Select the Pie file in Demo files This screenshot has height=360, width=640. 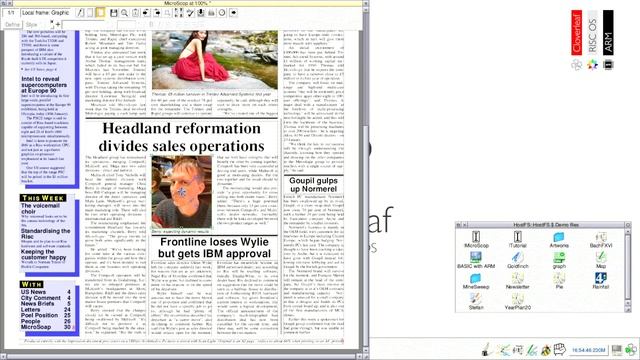click(x=559, y=281)
